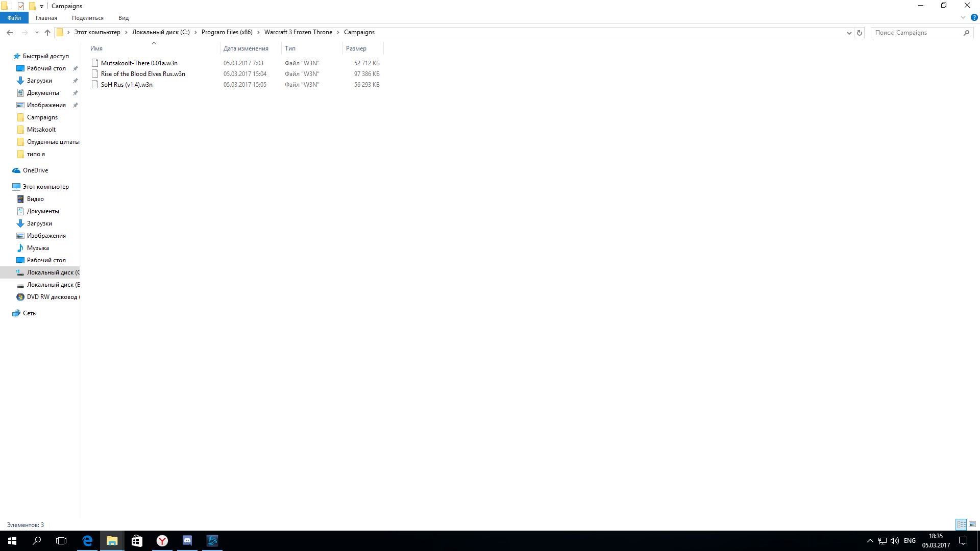Open taskbar search magnifier
Viewport: 980px width, 551px height.
(x=37, y=541)
